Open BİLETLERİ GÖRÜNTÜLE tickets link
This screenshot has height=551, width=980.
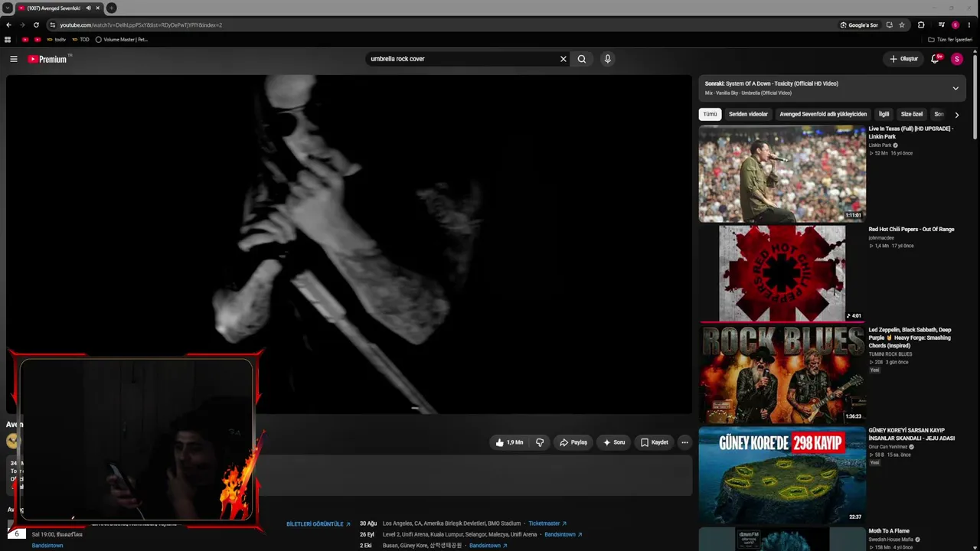[318, 524]
